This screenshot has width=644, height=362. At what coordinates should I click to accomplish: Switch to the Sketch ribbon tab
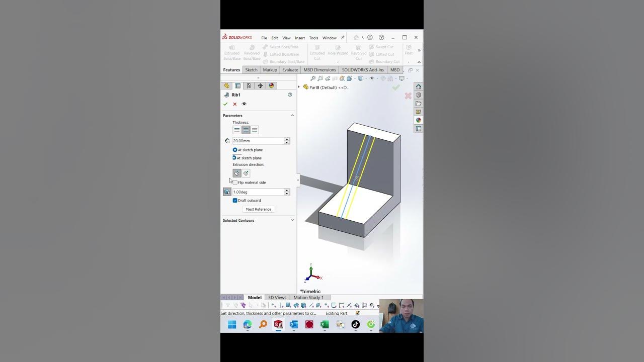[251, 70]
